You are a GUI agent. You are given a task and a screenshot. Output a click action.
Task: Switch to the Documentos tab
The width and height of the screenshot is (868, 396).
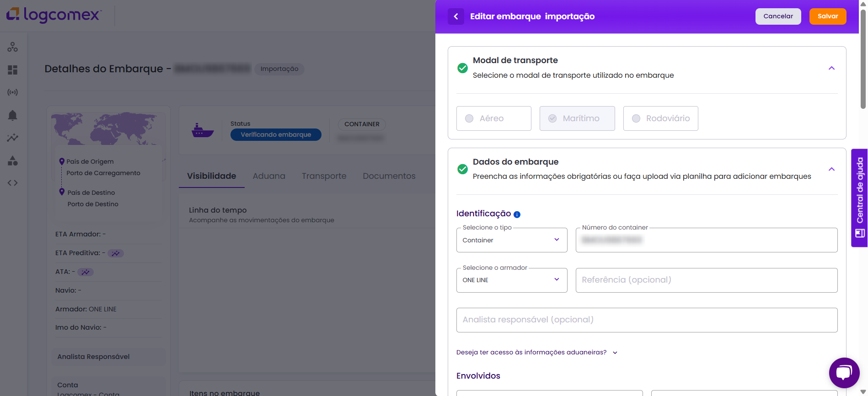(x=389, y=176)
